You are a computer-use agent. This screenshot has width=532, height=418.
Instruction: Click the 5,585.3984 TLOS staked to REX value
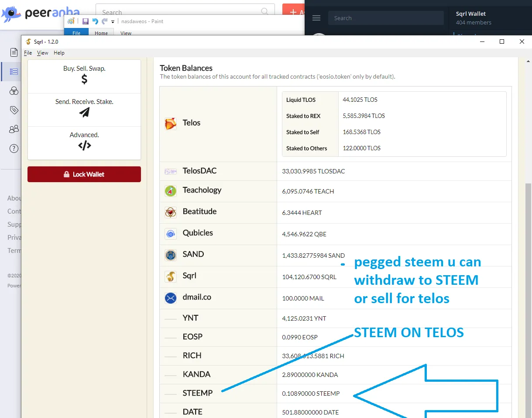point(364,116)
